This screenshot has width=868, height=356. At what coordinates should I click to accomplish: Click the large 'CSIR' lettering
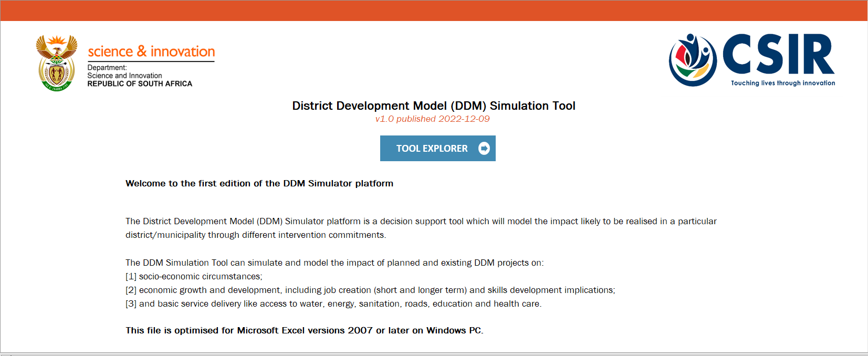click(779, 55)
